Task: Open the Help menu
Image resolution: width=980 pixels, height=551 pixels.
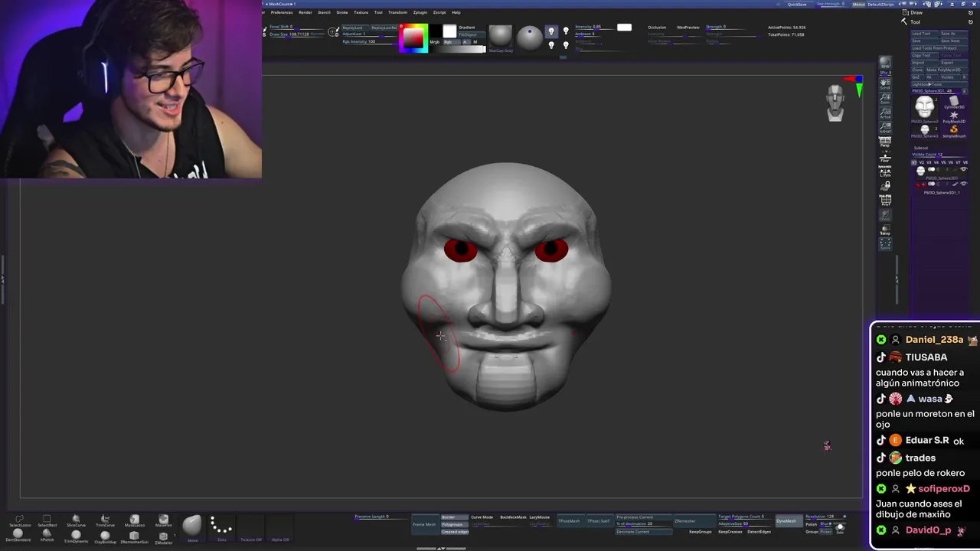Action: [x=456, y=12]
